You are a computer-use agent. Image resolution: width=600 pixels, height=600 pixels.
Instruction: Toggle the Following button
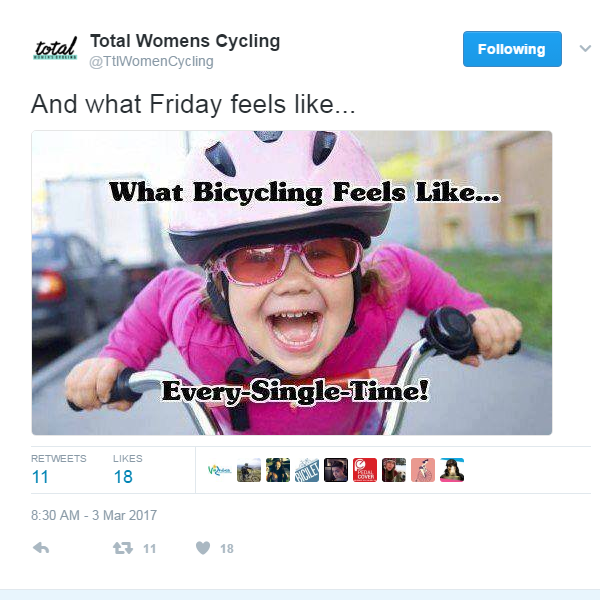pos(512,49)
